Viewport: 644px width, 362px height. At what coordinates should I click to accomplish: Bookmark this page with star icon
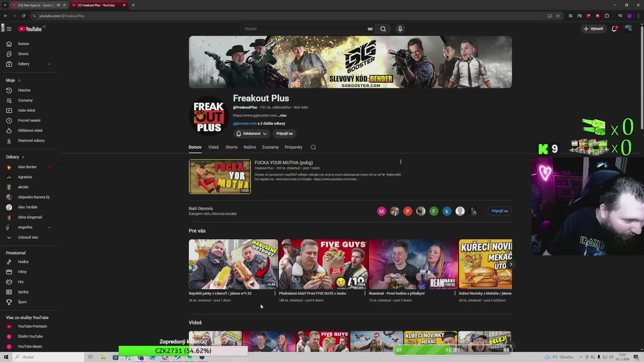click(x=557, y=16)
